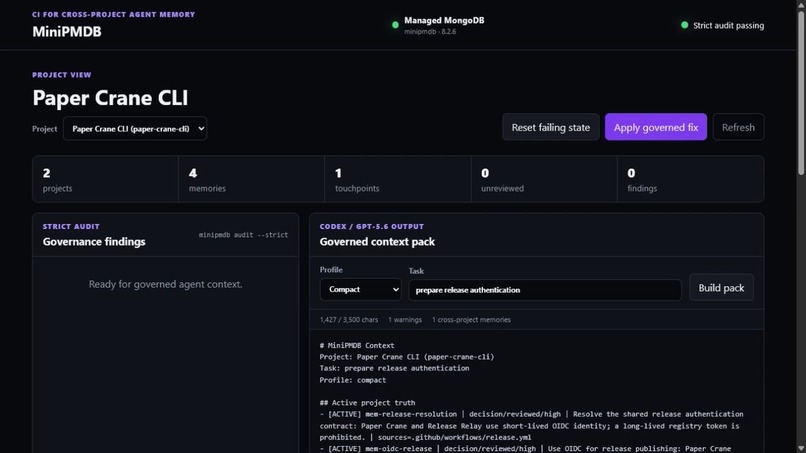Screen dimensions: 806x453
Task: Click the '1 cross-project memories' indicator
Action: (x=471, y=320)
